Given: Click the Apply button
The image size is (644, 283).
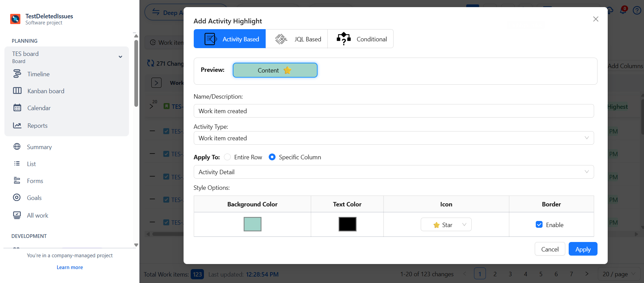Looking at the screenshot, I should coord(583,249).
